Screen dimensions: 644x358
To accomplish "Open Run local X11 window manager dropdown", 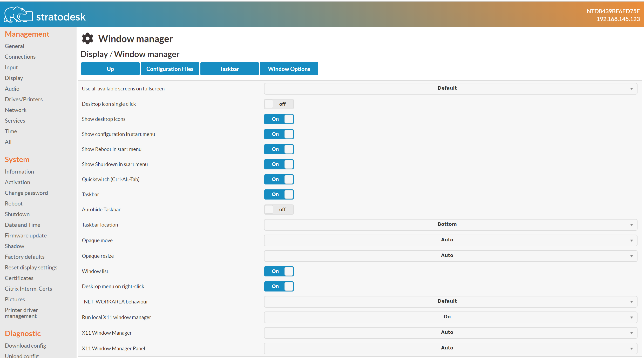I will 451,317.
